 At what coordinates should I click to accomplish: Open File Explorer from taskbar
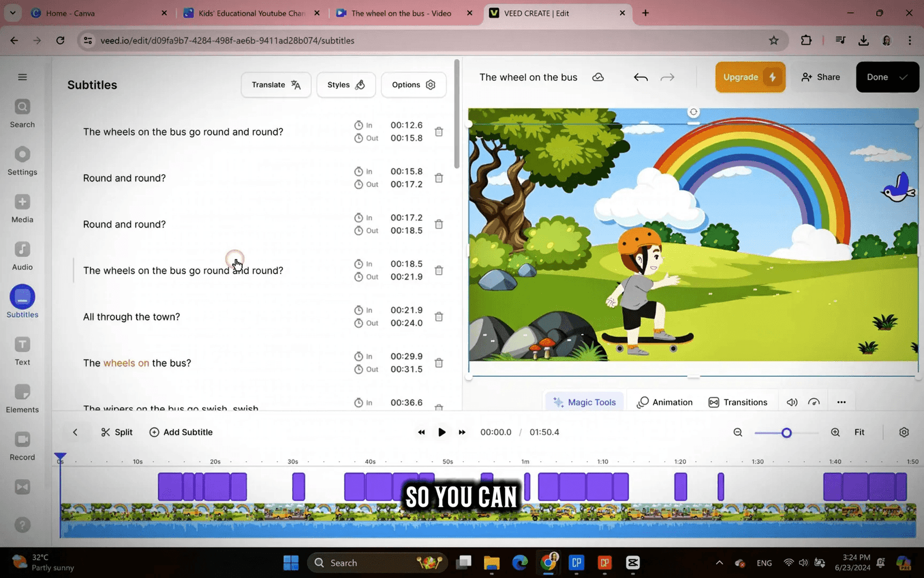491,562
